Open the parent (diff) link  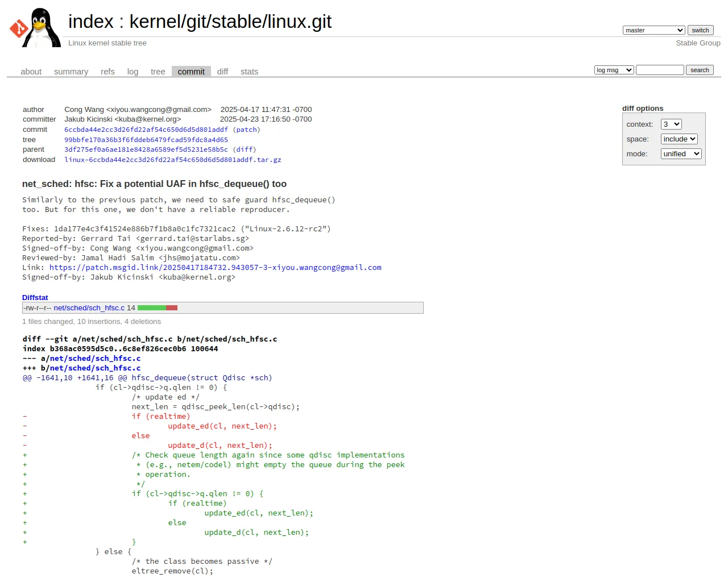point(245,149)
